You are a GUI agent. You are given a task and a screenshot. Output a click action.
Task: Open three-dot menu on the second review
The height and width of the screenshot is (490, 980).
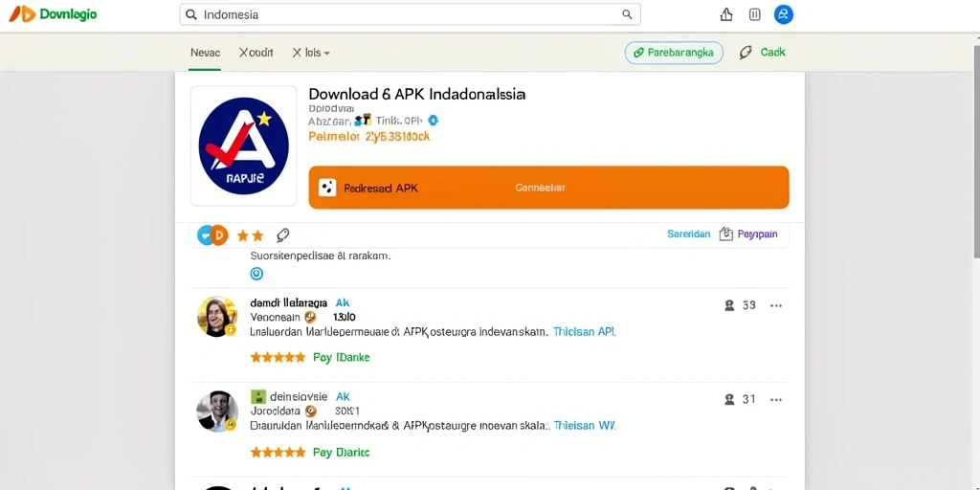[x=775, y=399]
